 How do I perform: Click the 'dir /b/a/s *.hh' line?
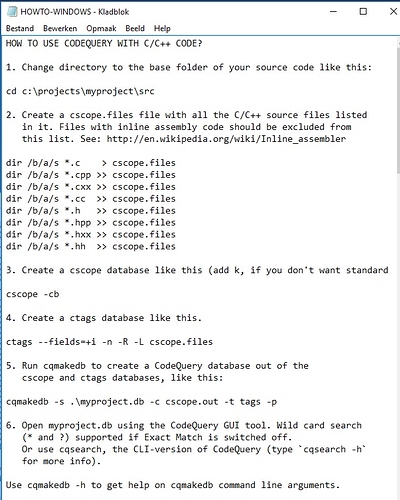(91, 246)
